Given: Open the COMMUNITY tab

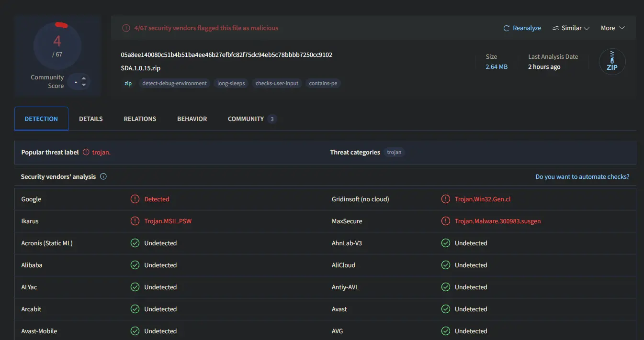Looking at the screenshot, I should tap(252, 119).
